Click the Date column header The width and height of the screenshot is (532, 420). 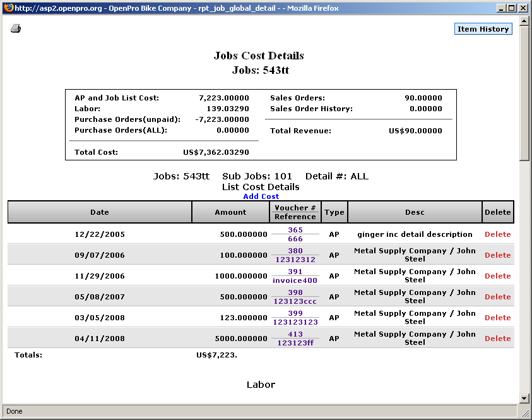tap(100, 212)
